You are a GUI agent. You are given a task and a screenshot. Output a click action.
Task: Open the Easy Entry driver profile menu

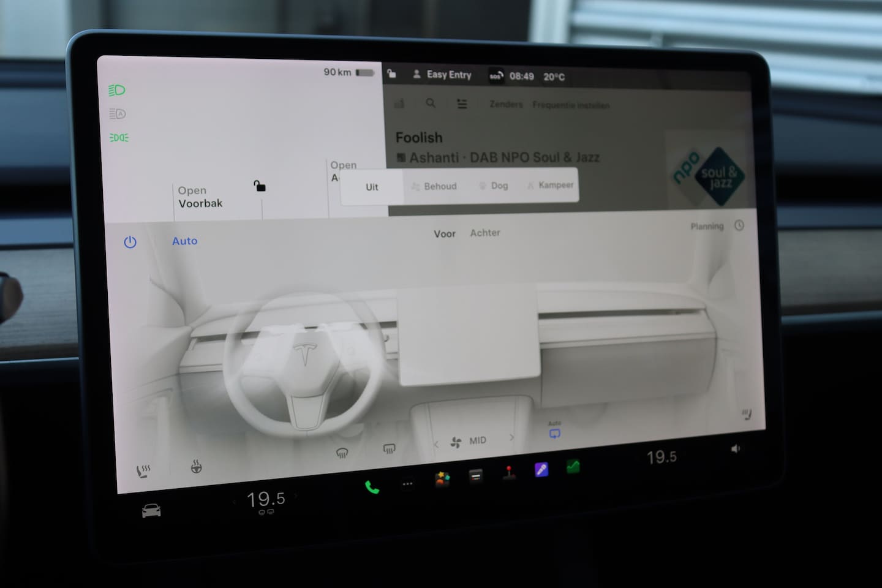point(442,75)
